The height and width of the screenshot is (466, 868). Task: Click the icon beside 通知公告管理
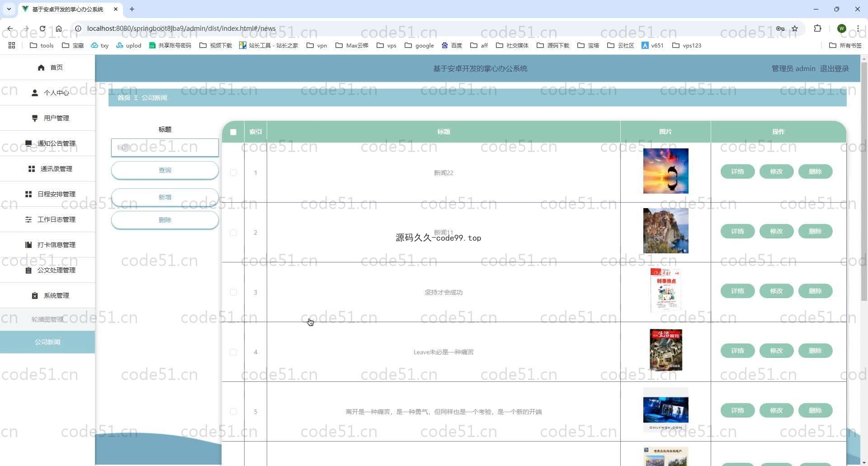(x=28, y=143)
